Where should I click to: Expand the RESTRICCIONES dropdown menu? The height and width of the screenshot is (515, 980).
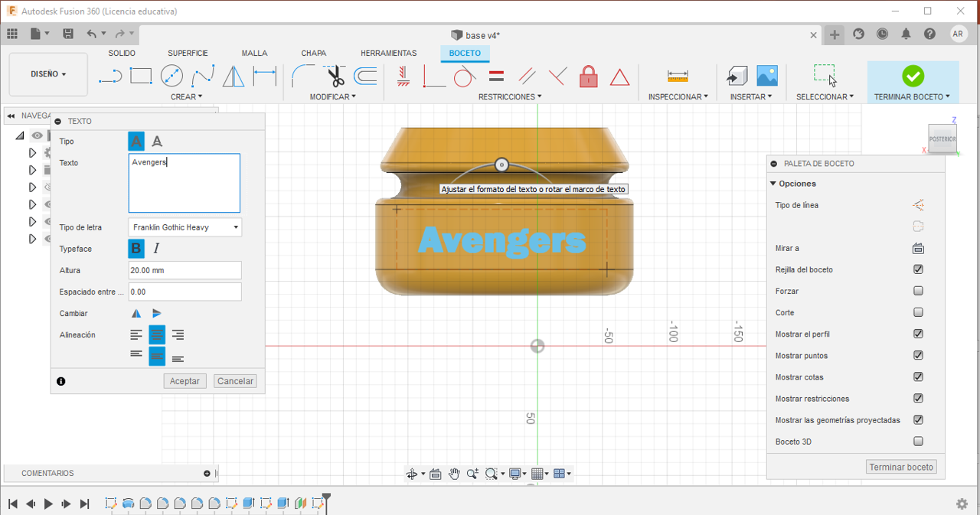coord(509,97)
